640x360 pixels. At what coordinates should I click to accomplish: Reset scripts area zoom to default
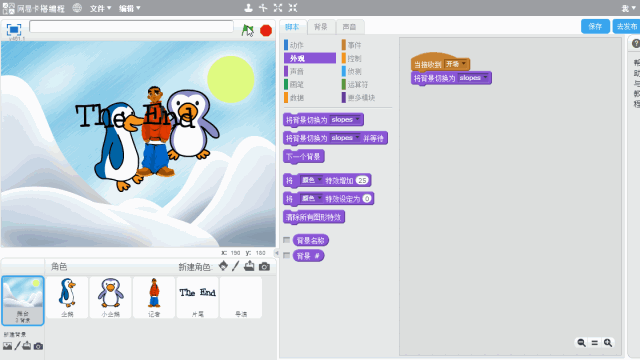[595, 343]
